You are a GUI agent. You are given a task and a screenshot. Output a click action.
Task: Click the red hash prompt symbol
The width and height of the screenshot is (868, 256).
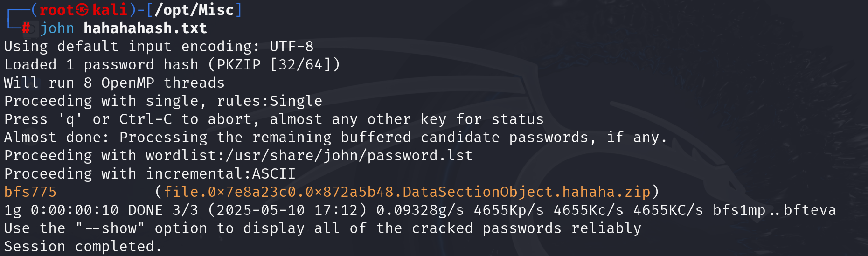pos(26,28)
